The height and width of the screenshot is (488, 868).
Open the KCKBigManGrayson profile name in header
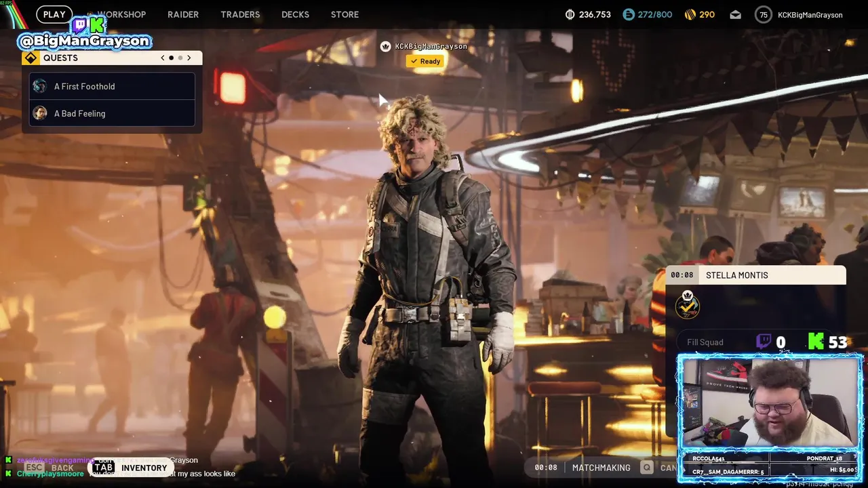click(x=810, y=14)
